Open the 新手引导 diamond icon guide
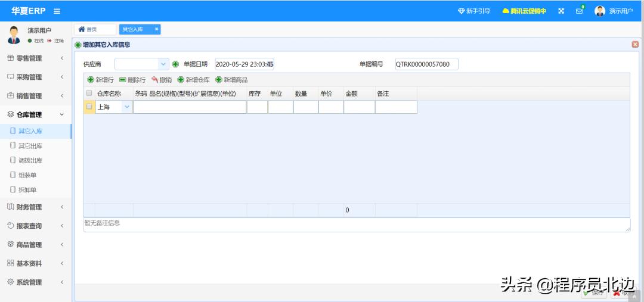This screenshot has height=302, width=644. (474, 11)
